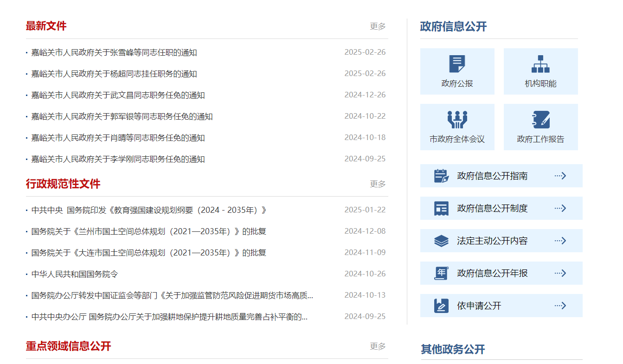The height and width of the screenshot is (364, 623).
Task: Open the 政府信息公开年报 book icon
Action: point(441,273)
